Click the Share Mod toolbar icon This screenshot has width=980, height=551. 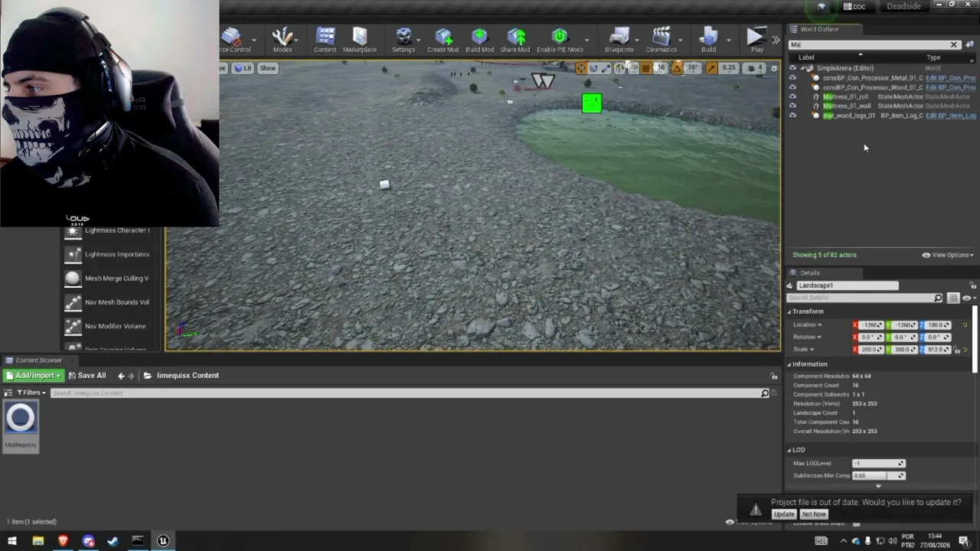515,40
